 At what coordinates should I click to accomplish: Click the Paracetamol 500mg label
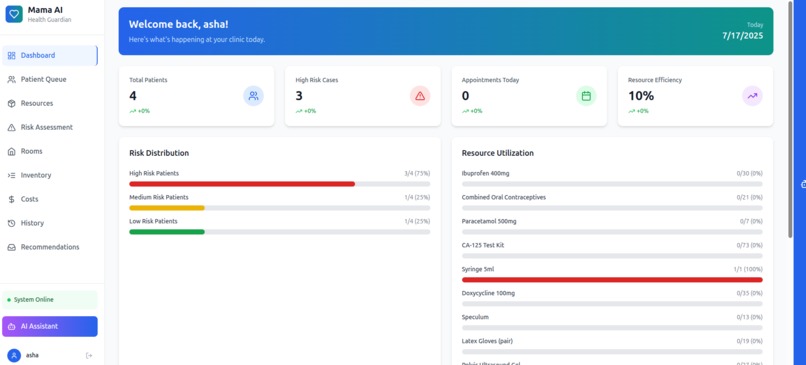tap(489, 222)
